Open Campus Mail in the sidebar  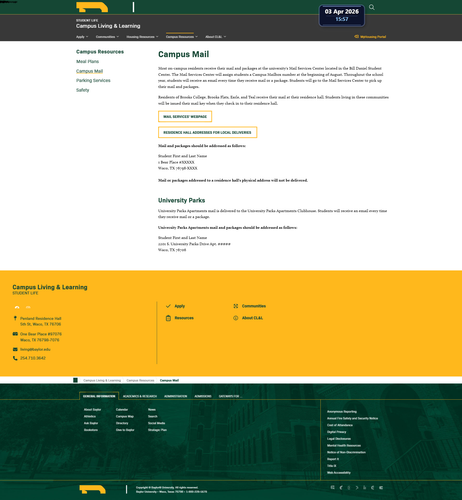pyautogui.click(x=89, y=71)
